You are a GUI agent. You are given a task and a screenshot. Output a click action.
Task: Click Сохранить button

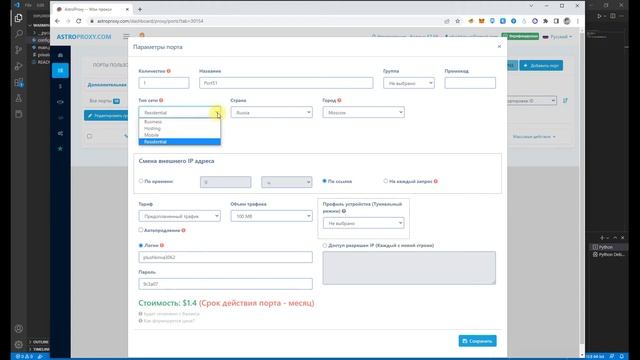(477, 341)
